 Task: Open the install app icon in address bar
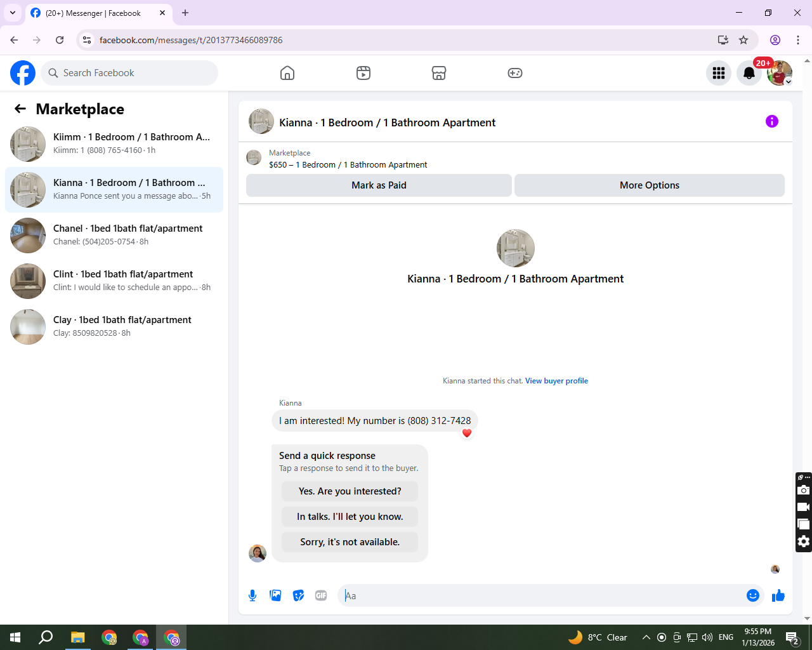723,40
